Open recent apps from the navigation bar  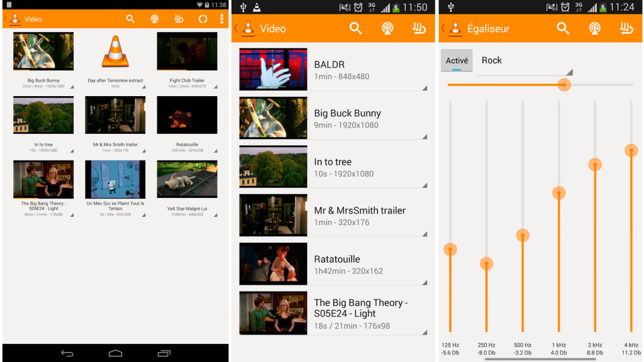coord(164,353)
